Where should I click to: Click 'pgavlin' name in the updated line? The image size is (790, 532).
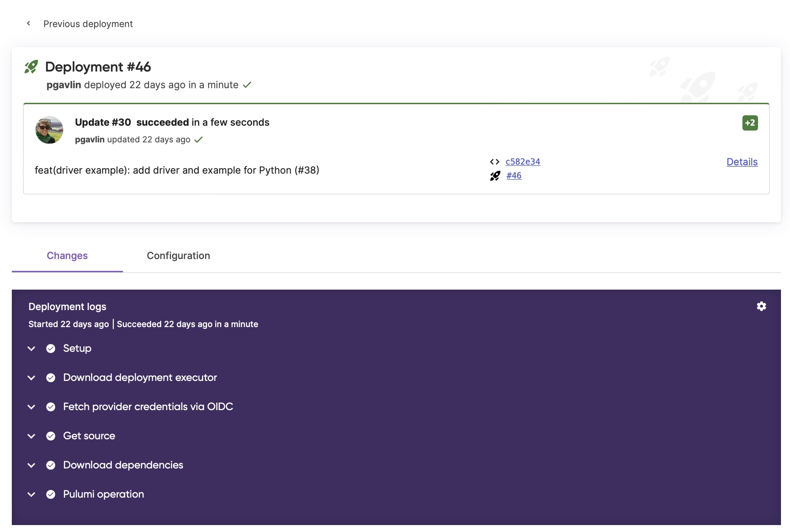coord(90,140)
